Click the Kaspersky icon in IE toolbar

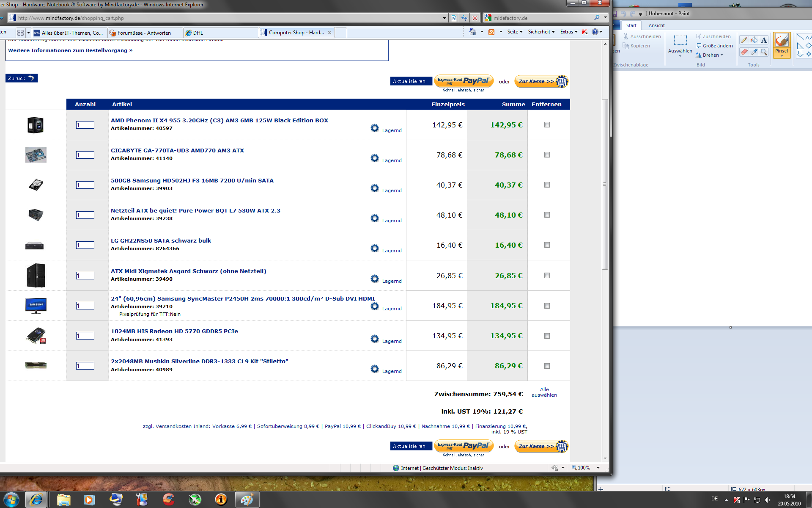(x=585, y=32)
